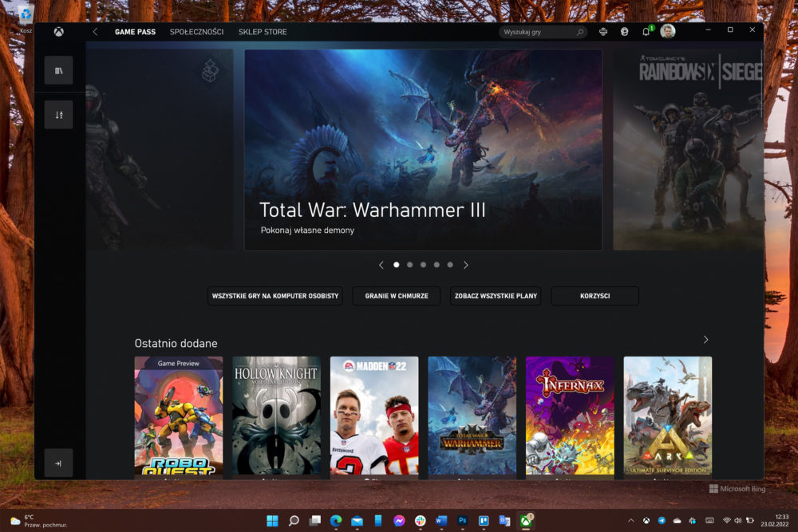Switch to the SKLEP STORE tab
The height and width of the screenshot is (532, 798).
point(263,32)
